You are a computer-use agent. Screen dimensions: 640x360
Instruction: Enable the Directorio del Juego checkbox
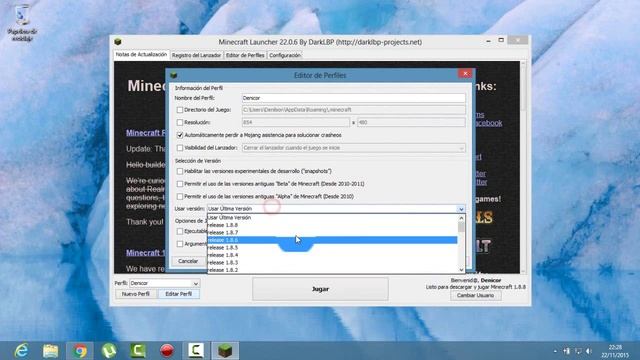[180, 110]
